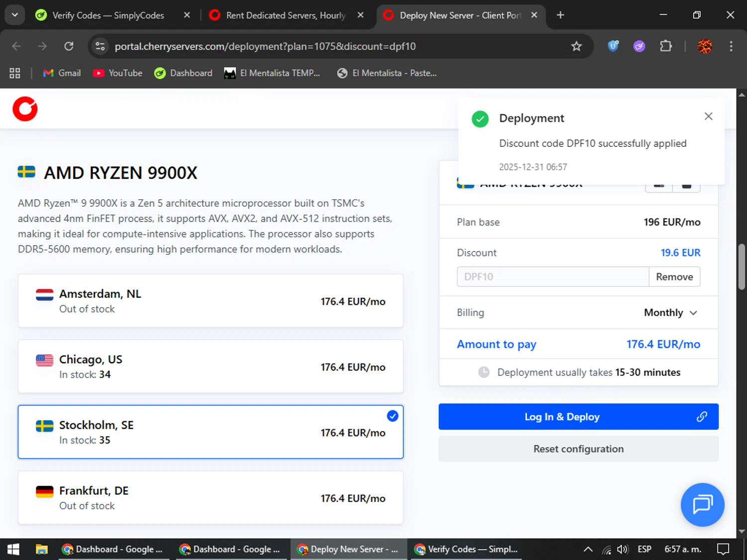Click the green success checkmark icon
This screenshot has height=560, width=747.
tap(480, 119)
